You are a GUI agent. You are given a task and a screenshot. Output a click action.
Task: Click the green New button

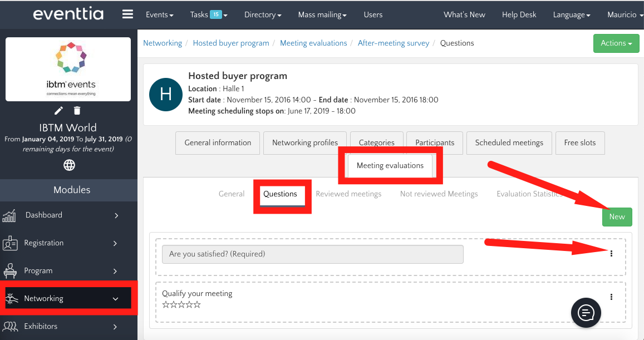pyautogui.click(x=617, y=217)
